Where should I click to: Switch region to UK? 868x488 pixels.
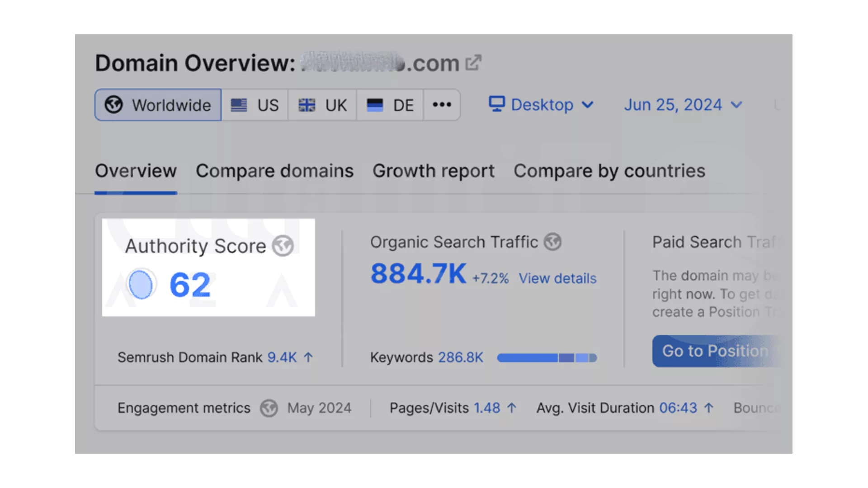[322, 105]
